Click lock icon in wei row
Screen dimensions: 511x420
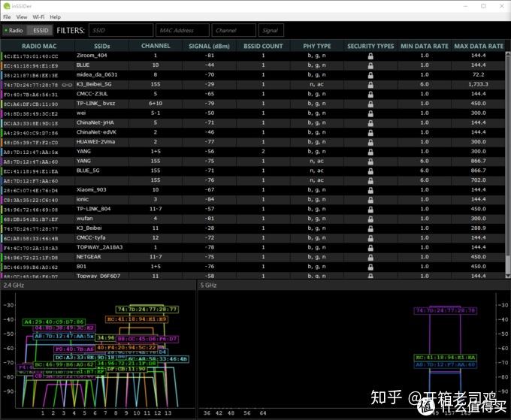point(370,113)
